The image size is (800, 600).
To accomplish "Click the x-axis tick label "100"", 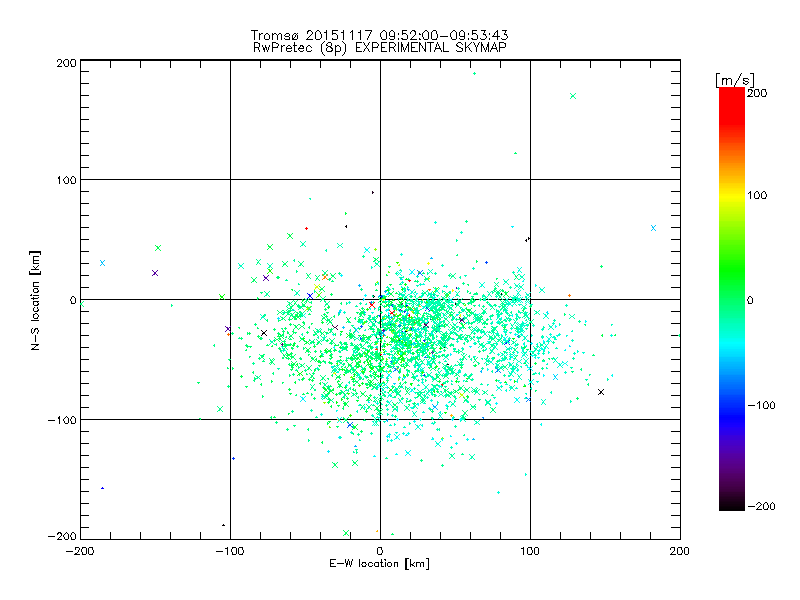I will [x=530, y=551].
